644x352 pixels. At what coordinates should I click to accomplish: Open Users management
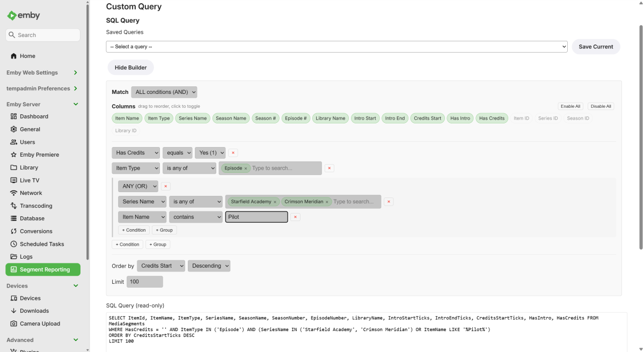[x=27, y=142]
